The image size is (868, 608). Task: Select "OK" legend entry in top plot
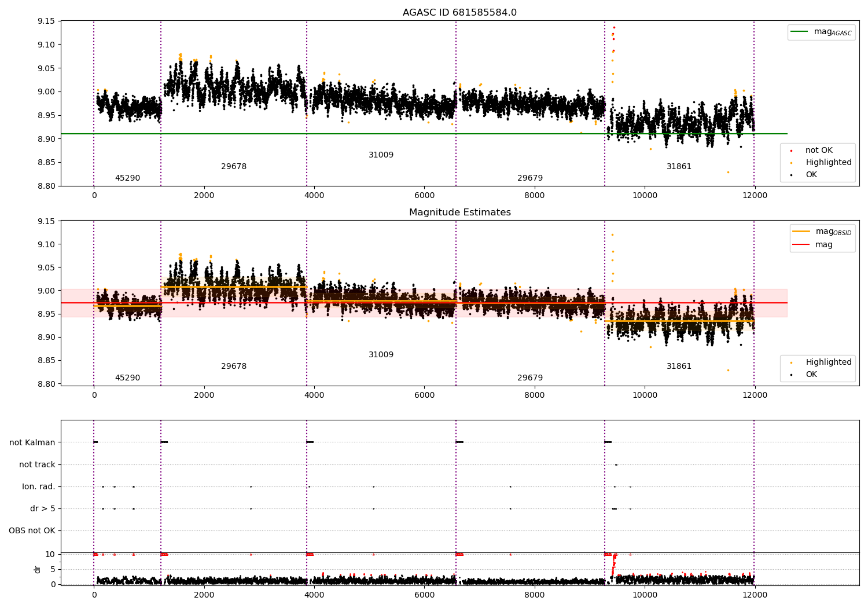(811, 175)
